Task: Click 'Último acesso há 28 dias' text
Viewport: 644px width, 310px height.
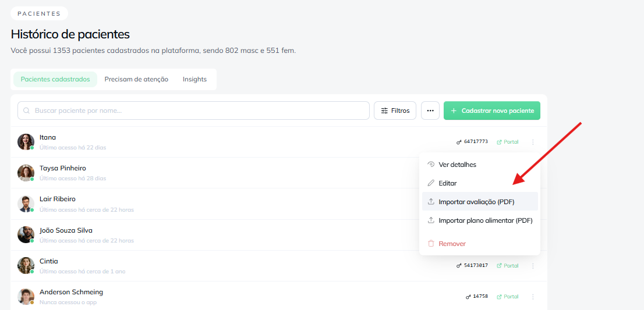Action: pos(73,179)
